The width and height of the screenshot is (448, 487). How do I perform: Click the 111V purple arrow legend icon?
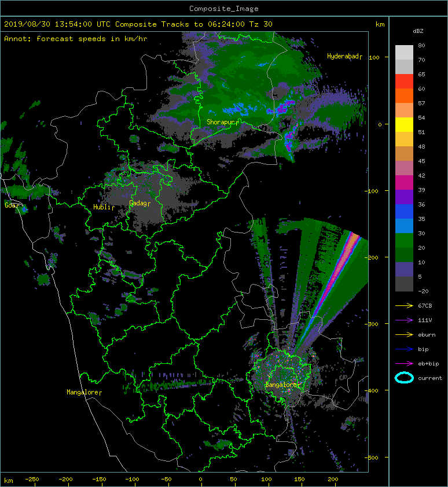[404, 320]
